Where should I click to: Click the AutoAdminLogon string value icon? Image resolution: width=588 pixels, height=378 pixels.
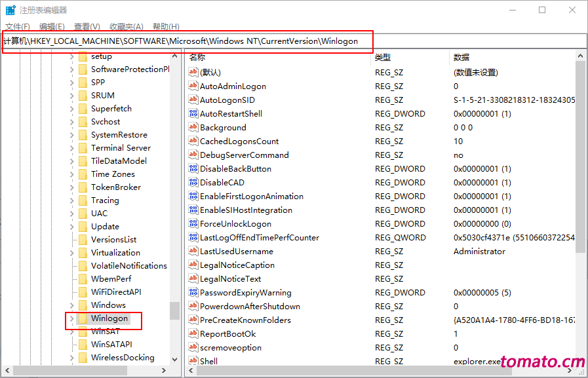(x=193, y=86)
